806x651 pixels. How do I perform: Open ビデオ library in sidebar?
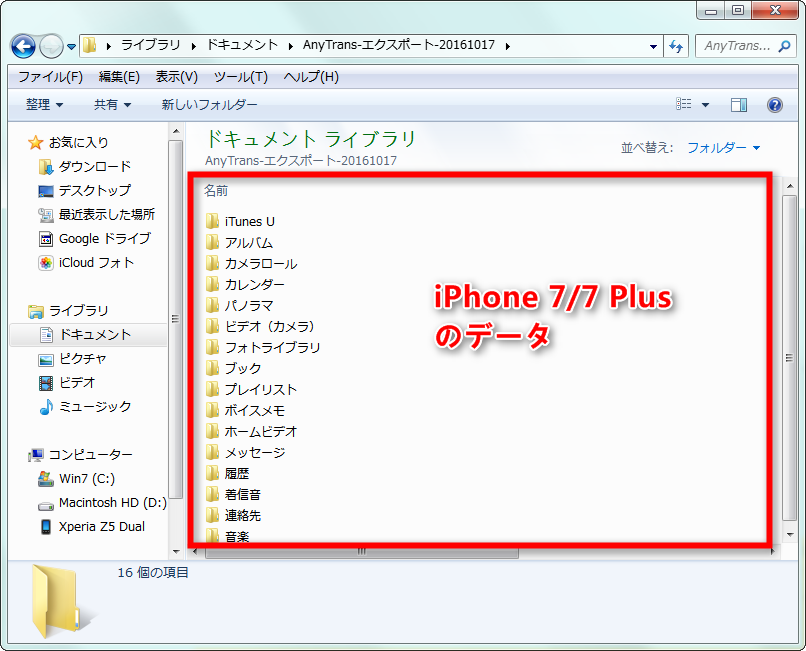67,383
